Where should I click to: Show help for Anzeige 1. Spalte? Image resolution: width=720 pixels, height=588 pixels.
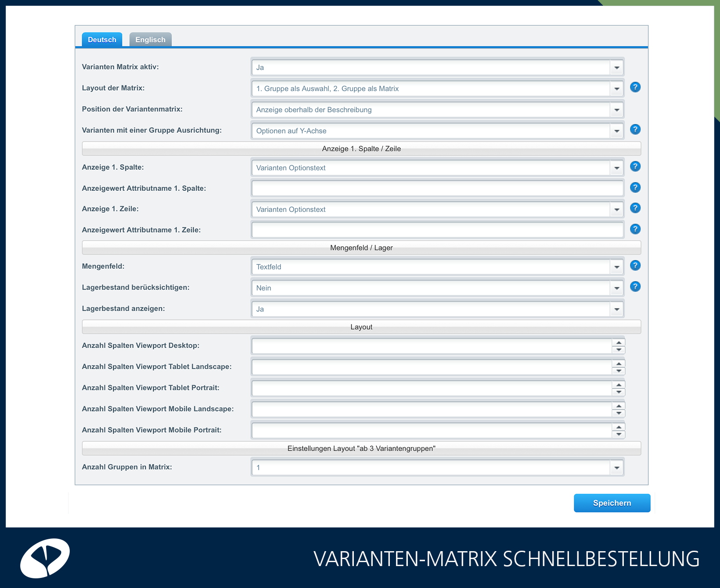[x=635, y=166]
